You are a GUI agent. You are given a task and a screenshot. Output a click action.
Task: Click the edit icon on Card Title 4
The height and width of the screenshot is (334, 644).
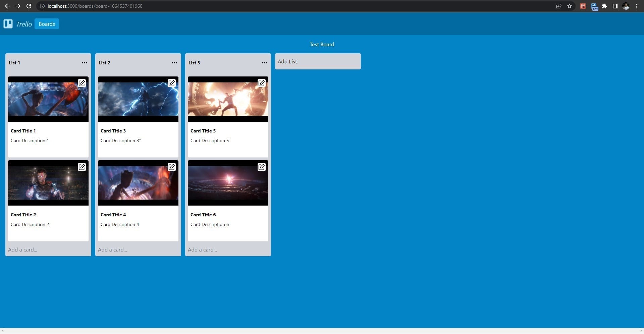coord(171,167)
